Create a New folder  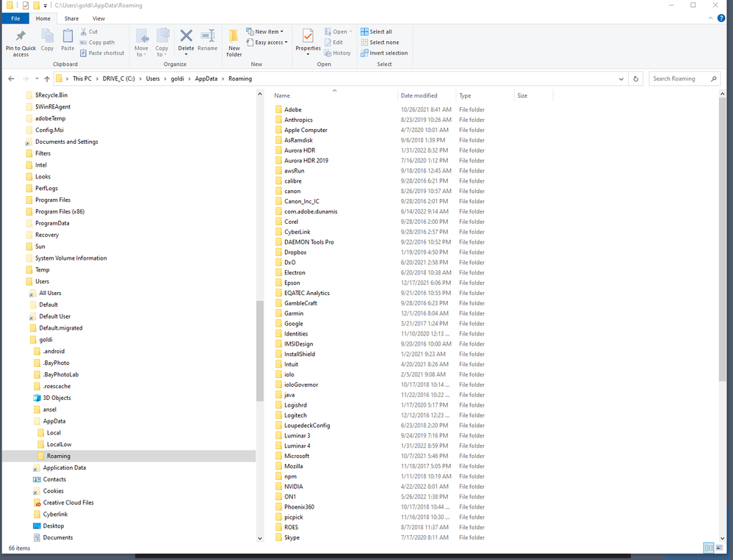pyautogui.click(x=234, y=42)
